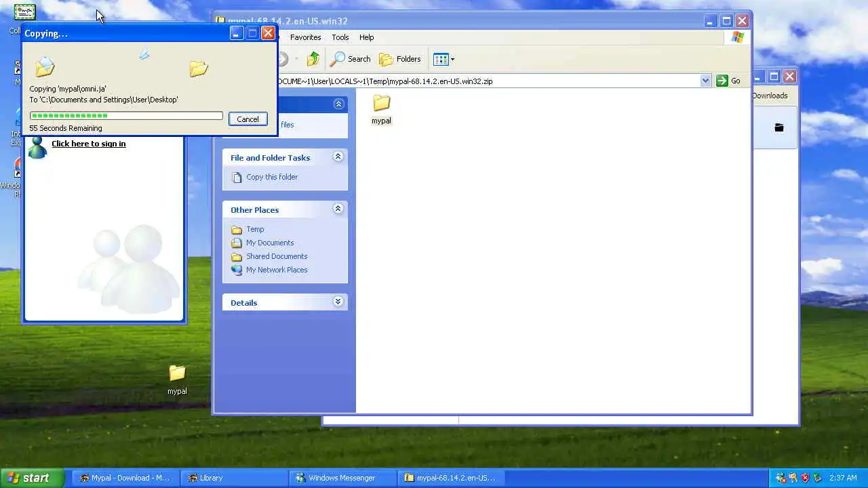The image size is (868, 488).
Task: Click the keys tray icon
Action: pos(793,478)
